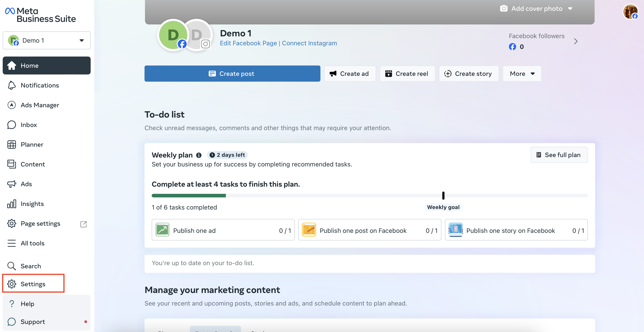Open Insights bar chart icon
Image resolution: width=644 pixels, height=332 pixels.
pos(11,204)
